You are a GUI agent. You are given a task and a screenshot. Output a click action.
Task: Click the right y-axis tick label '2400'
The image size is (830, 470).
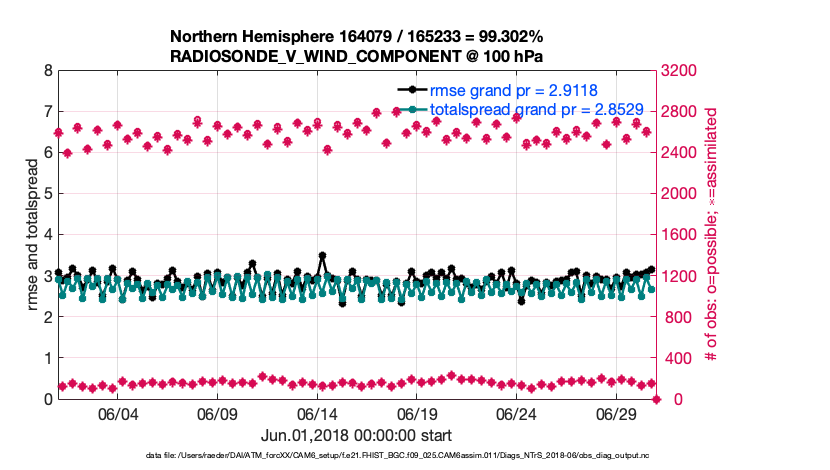point(679,152)
